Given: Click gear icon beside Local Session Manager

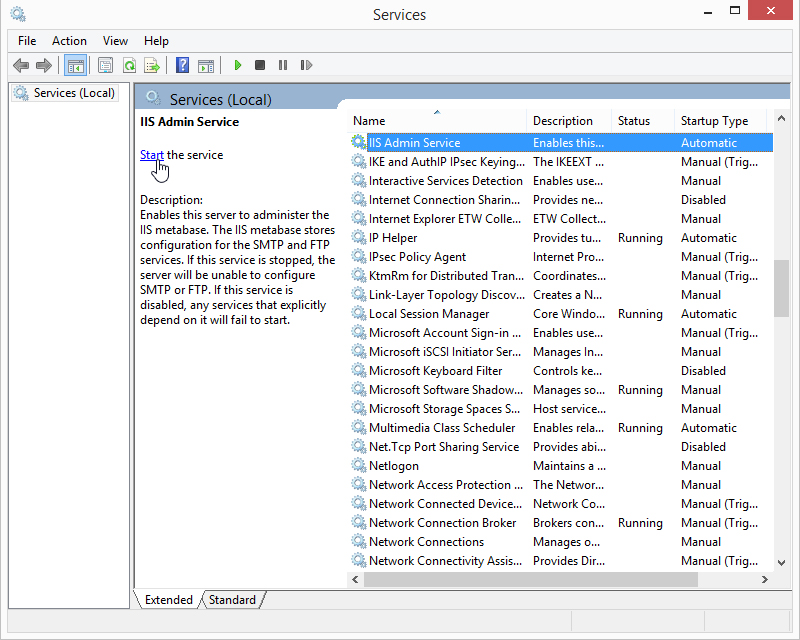Looking at the screenshot, I should (359, 313).
